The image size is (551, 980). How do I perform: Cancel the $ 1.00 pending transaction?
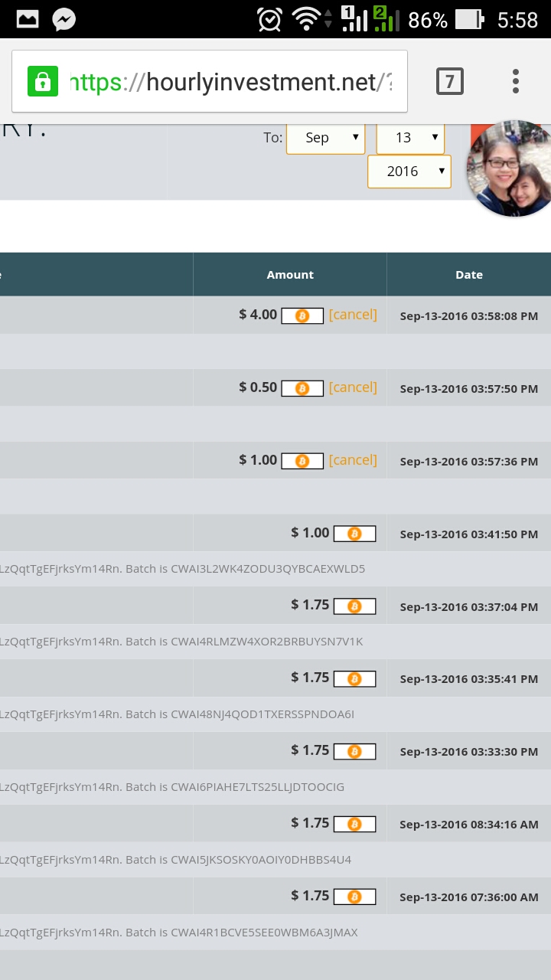click(353, 460)
